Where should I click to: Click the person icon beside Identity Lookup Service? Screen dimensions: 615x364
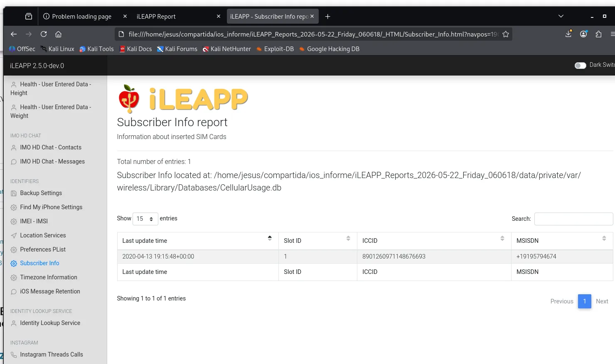[x=14, y=323]
